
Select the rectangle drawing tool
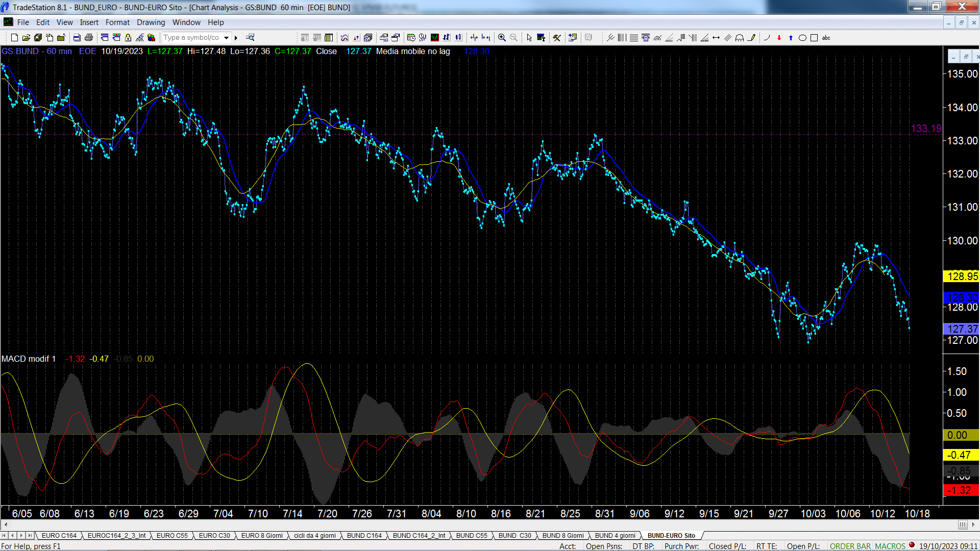(x=814, y=38)
